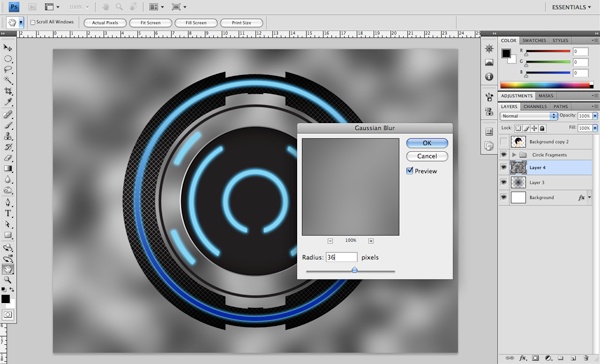Click the color spectrum ramp
600x364 pixels.
[x=546, y=85]
